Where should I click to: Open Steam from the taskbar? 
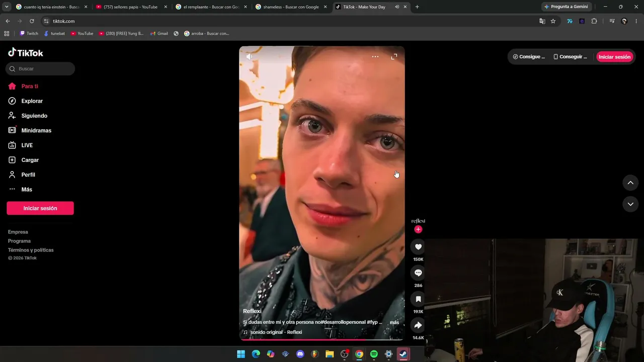pyautogui.click(x=404, y=354)
